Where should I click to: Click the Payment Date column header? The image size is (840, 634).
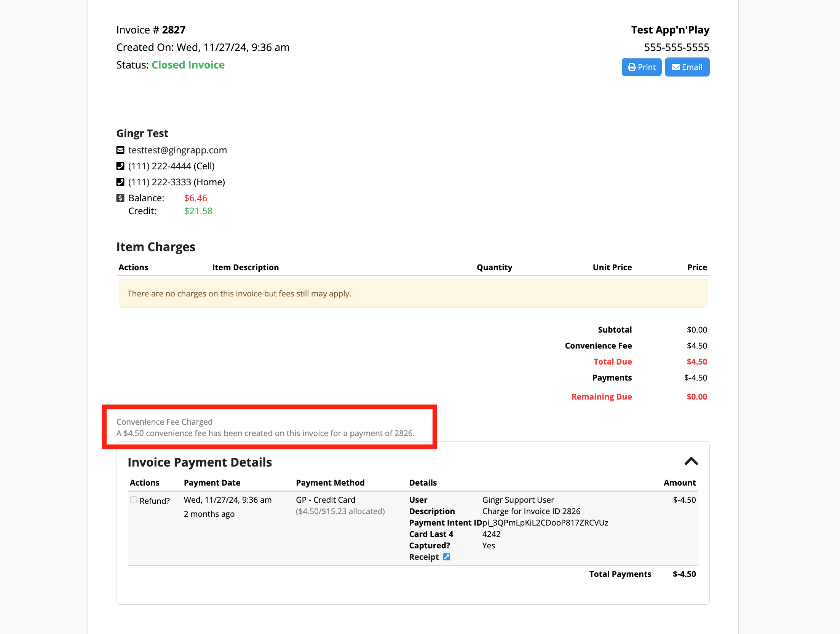click(x=212, y=483)
